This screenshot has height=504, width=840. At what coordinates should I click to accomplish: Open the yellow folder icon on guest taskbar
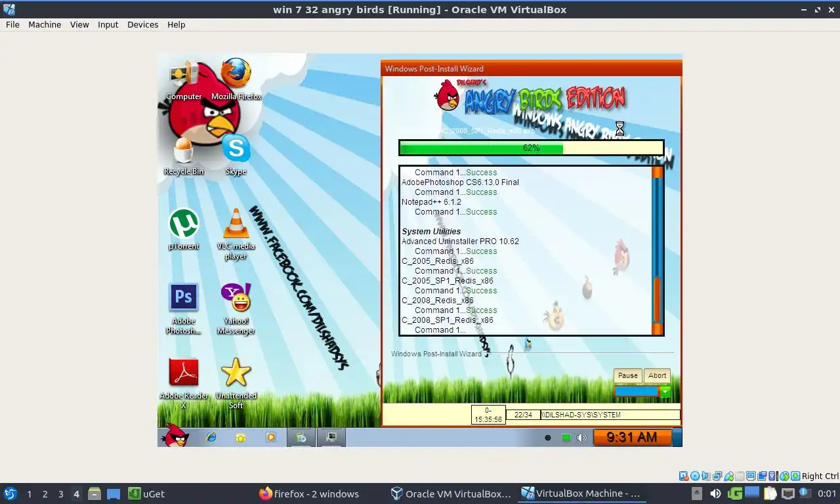(241, 437)
